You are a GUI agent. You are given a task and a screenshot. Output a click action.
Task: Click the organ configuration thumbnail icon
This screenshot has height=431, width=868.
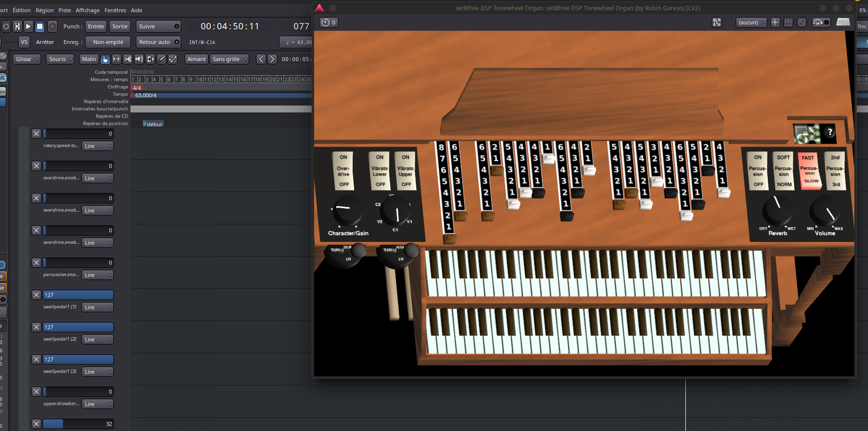tap(807, 134)
